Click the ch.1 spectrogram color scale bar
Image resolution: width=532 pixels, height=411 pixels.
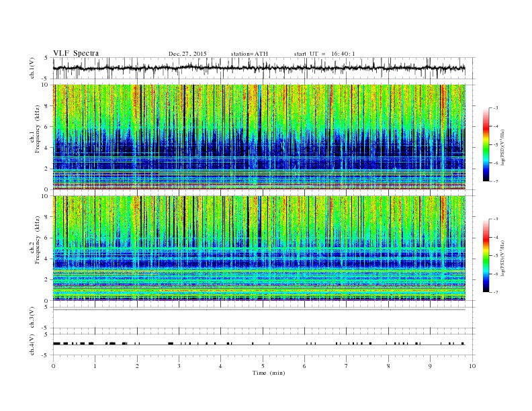(486, 145)
